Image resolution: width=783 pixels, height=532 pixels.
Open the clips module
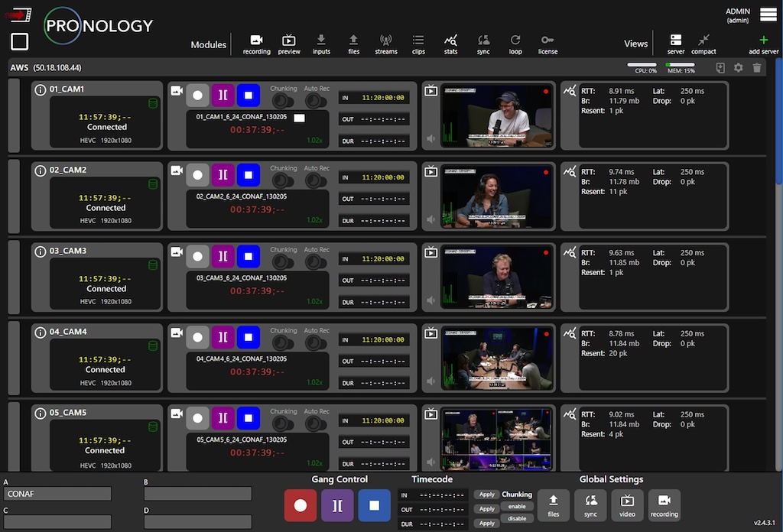[x=418, y=44]
